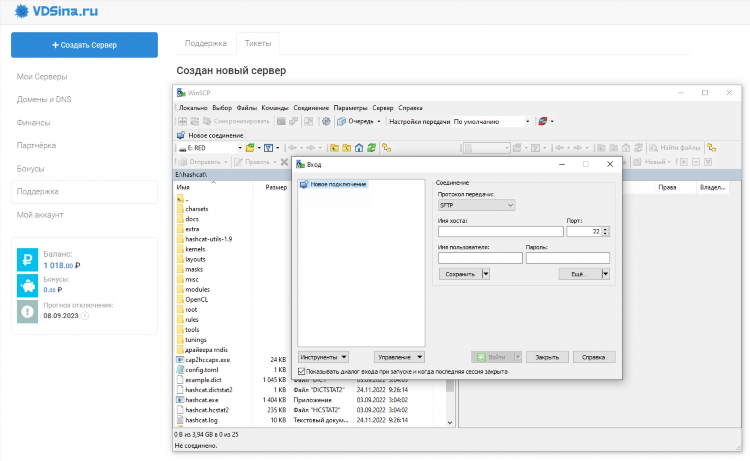Click the New session (Новое соединение) tab icon
The width and height of the screenshot is (750, 461).
[181, 135]
